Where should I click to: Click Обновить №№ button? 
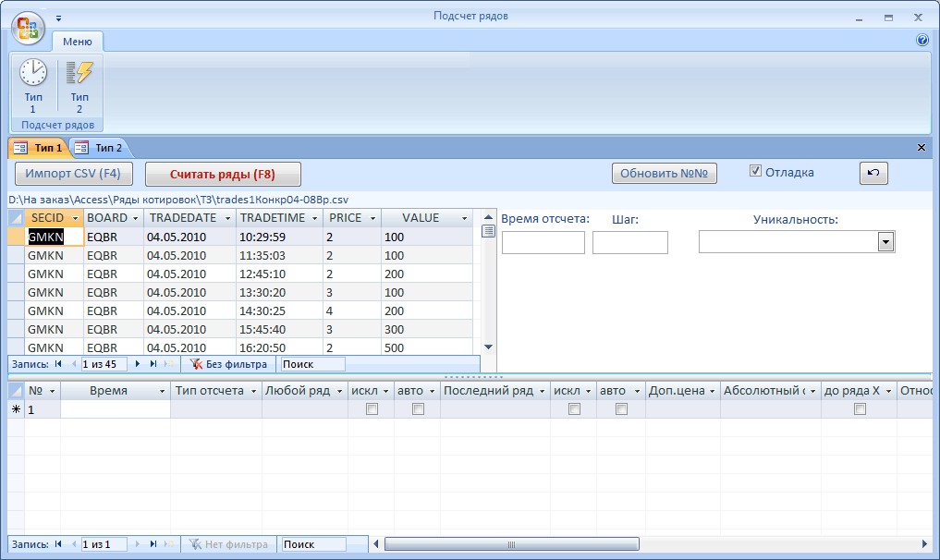664,174
